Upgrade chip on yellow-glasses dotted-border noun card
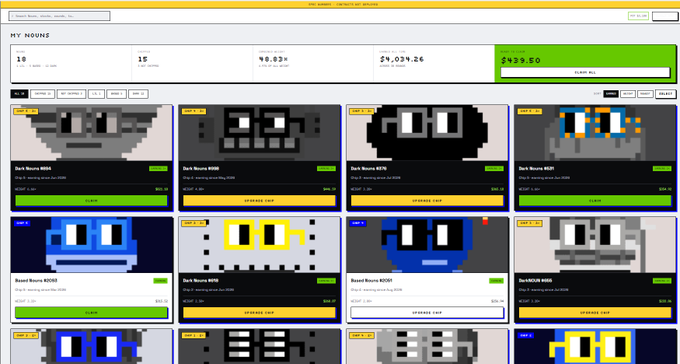680x364 pixels. point(259,312)
